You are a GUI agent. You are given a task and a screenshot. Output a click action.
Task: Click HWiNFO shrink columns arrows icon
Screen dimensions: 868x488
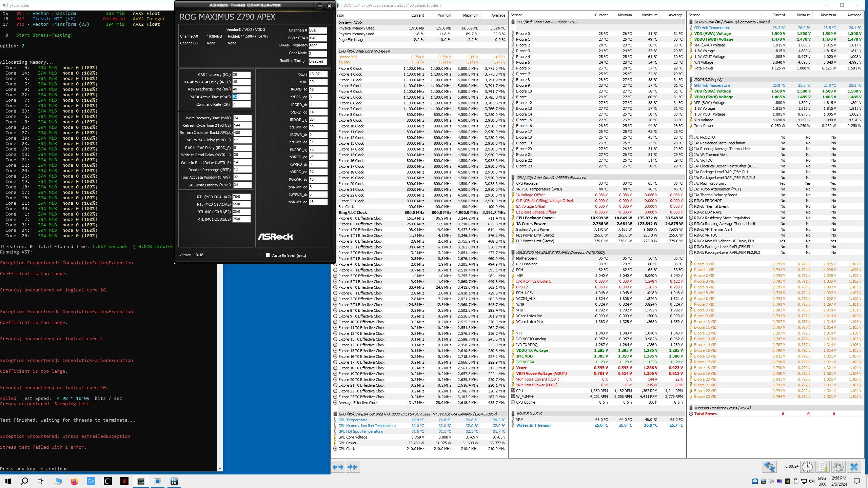[353, 467]
